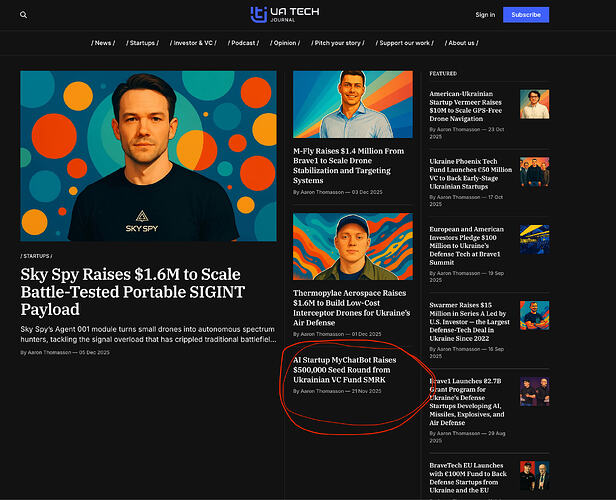Open the Startups menu item

pos(142,43)
